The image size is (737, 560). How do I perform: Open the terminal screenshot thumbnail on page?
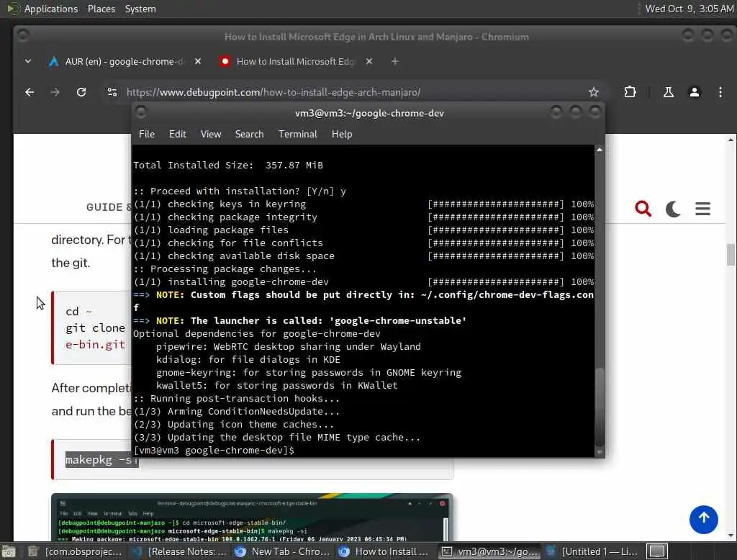click(252, 518)
